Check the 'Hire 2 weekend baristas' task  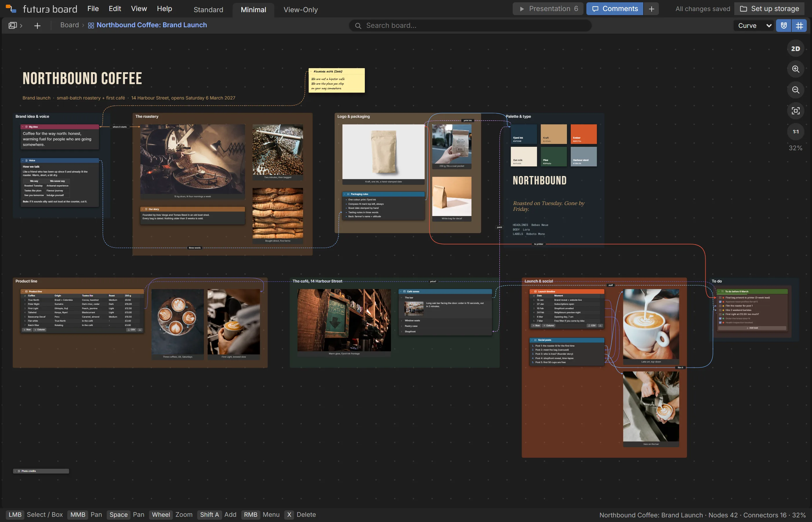coord(720,310)
